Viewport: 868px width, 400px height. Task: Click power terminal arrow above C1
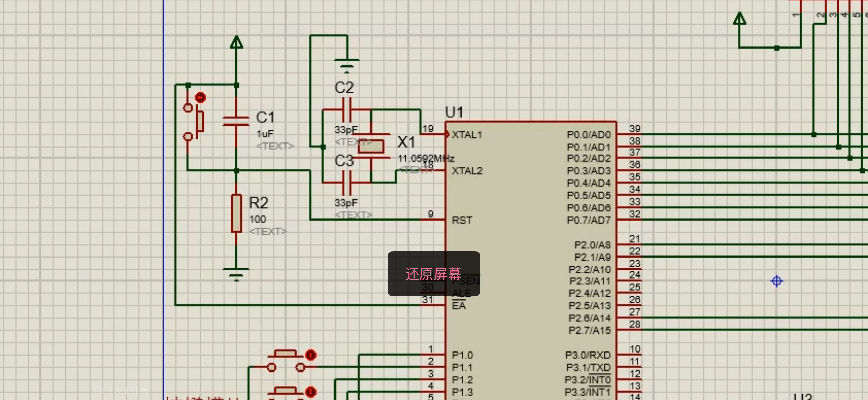(236, 42)
